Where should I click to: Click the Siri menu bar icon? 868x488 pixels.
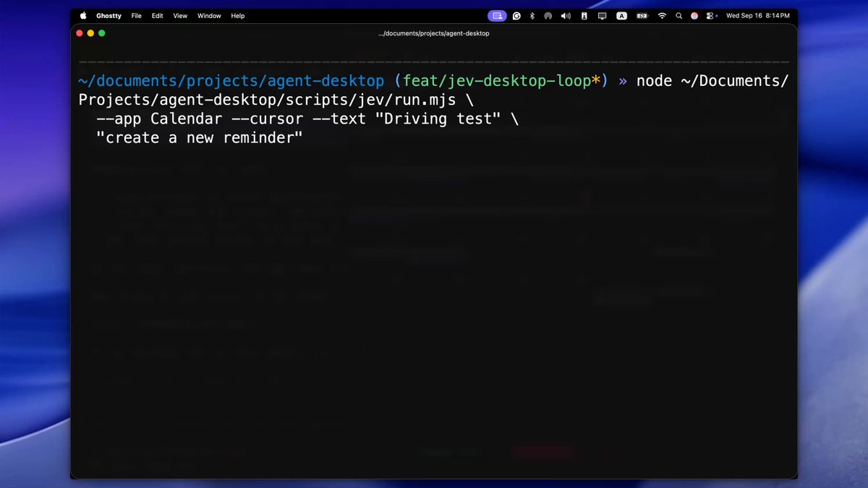[x=694, y=16]
